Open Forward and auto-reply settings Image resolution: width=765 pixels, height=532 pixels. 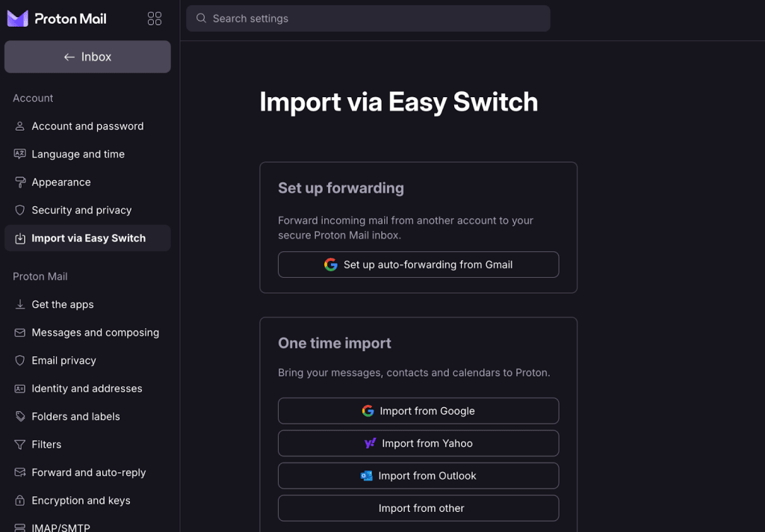pos(88,472)
